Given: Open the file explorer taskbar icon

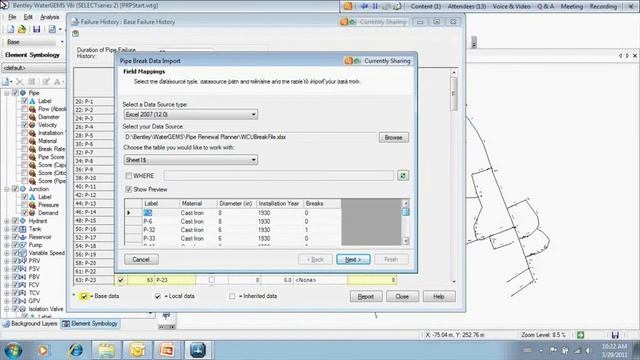Looking at the screenshot, I should [106, 350].
